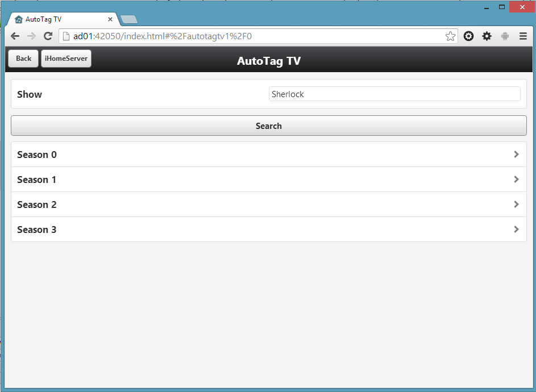Go to iHomeServer from the header button

pos(66,59)
